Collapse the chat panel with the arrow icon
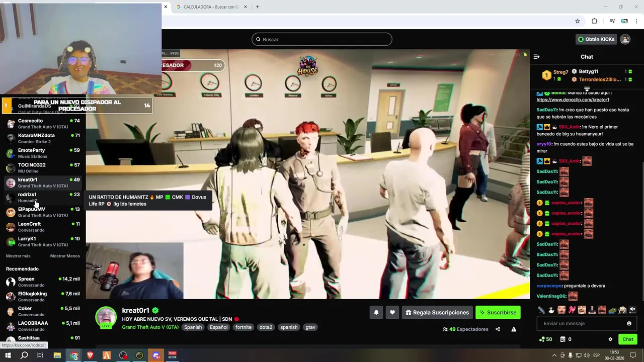644x362 pixels. (x=536, y=57)
